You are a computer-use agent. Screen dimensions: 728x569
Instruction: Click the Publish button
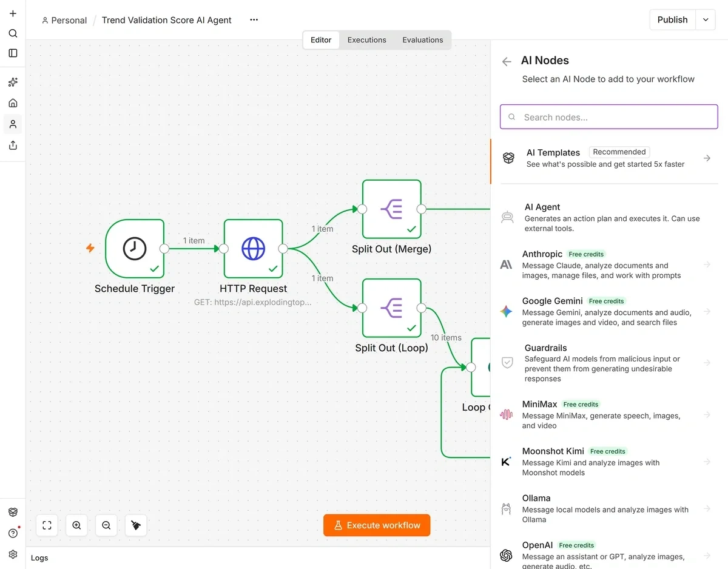coord(672,20)
